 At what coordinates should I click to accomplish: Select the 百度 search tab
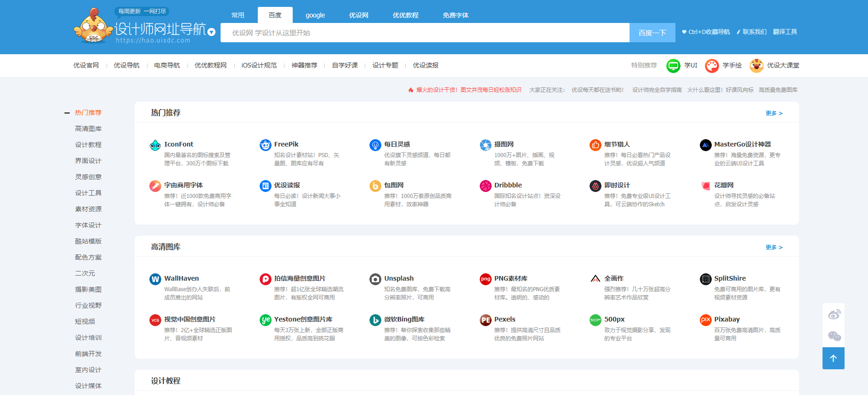pyautogui.click(x=275, y=15)
